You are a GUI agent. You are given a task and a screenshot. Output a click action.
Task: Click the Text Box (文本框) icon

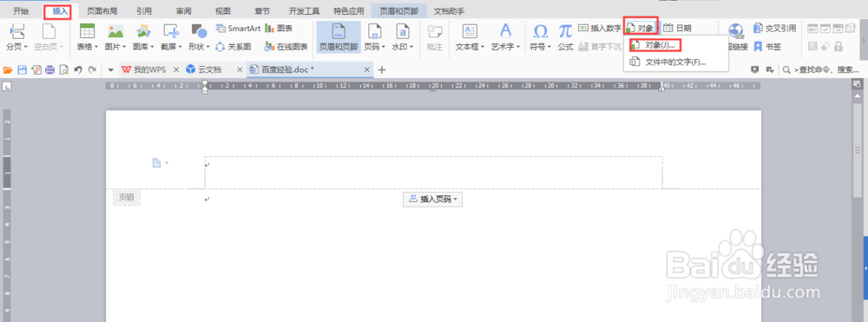(470, 31)
